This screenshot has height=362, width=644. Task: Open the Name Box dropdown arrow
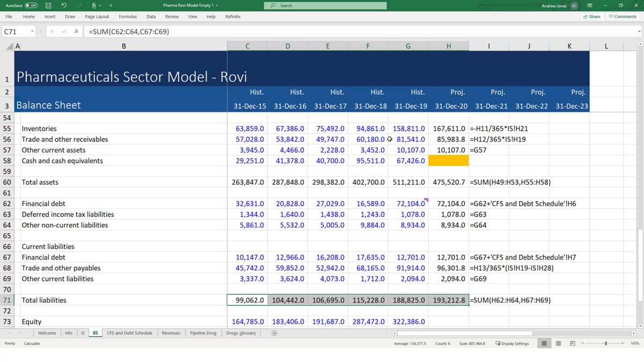(x=32, y=32)
